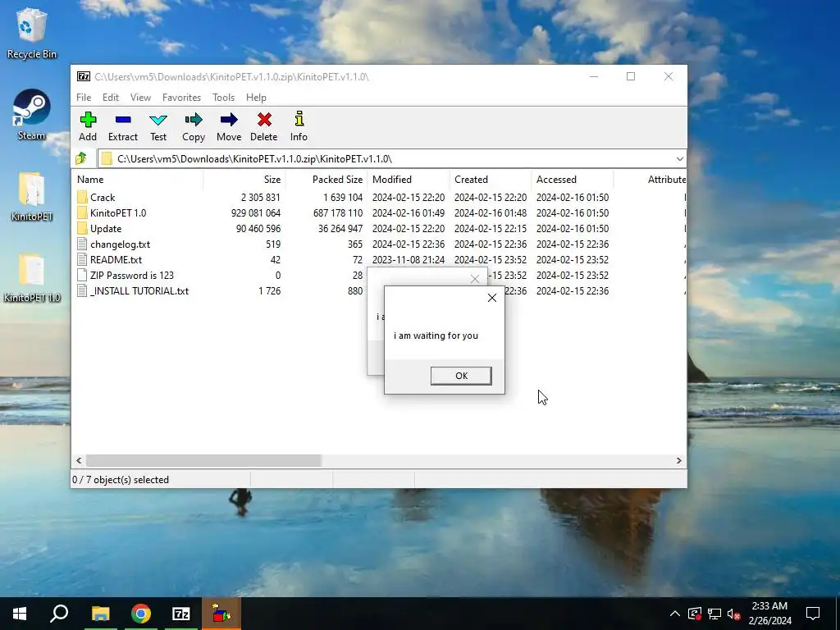This screenshot has width=840, height=630.
Task: Open notification center icon
Action: pyautogui.click(x=813, y=614)
